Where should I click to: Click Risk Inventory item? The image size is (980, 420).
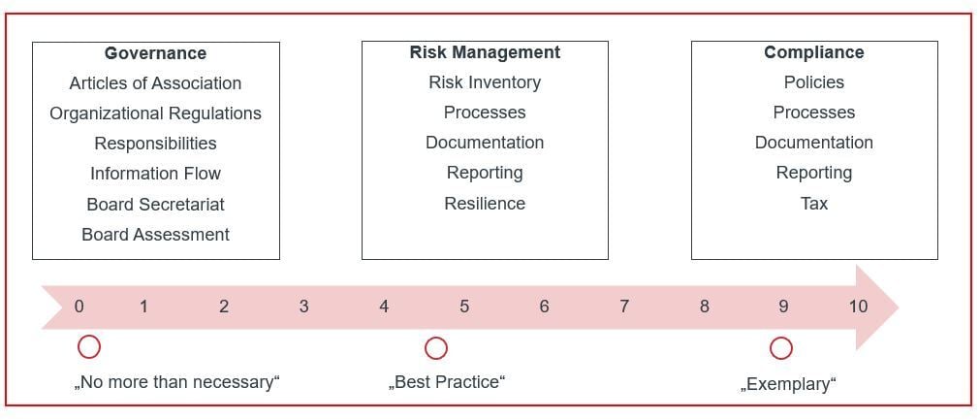pyautogui.click(x=485, y=82)
